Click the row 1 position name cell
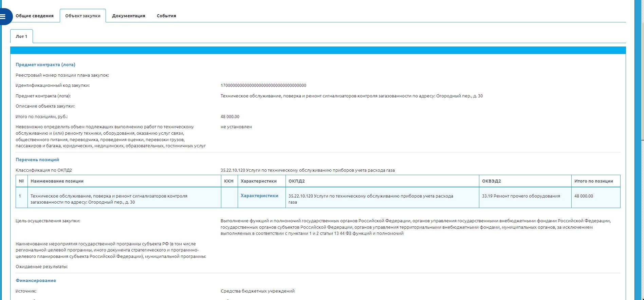 point(124,198)
